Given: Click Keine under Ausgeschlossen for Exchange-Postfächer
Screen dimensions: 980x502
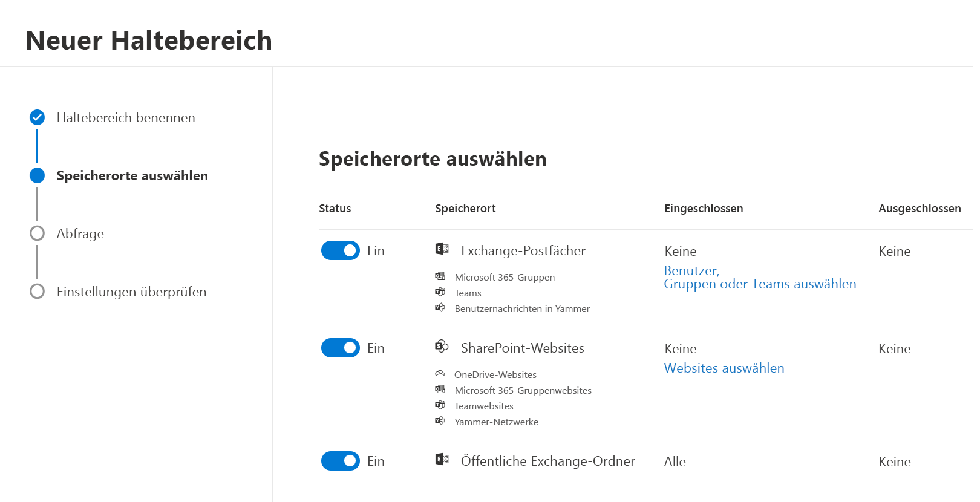Looking at the screenshot, I should click(895, 251).
